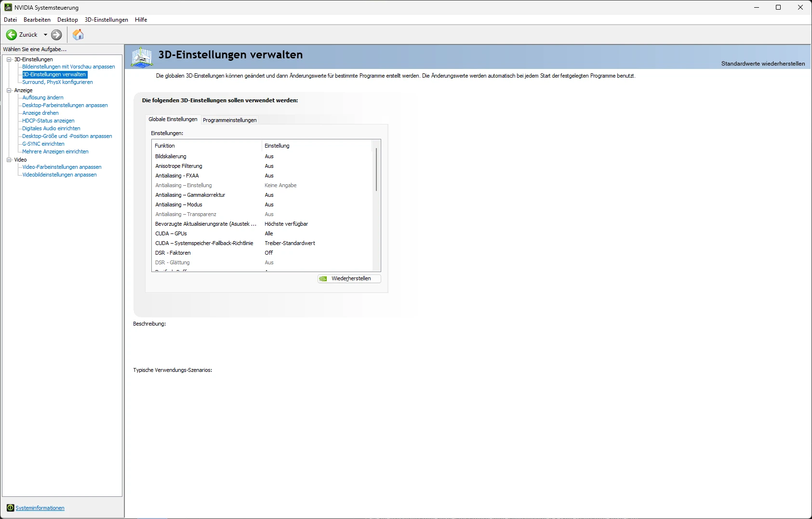The height and width of the screenshot is (519, 812).
Task: Select the DSR - Faktoren row
Action: click(262, 253)
